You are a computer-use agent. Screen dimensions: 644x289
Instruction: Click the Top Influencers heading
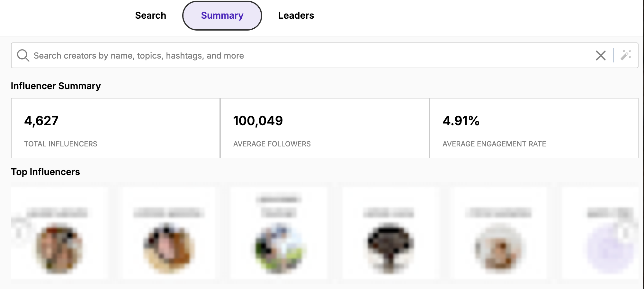[x=45, y=172]
